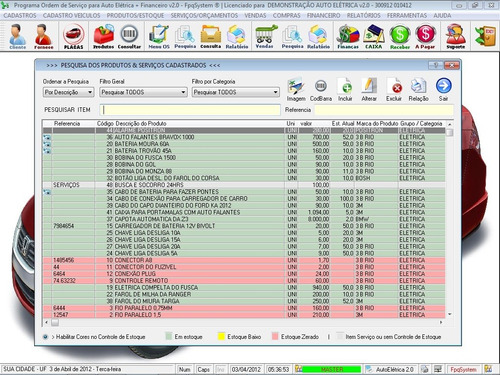
Task: Open Produtos toolbox icon
Action: [x=103, y=36]
